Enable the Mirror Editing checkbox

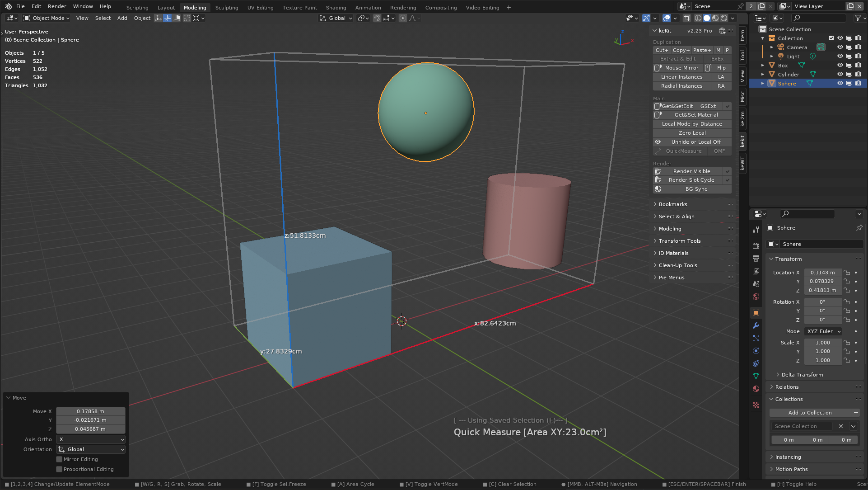(x=59, y=459)
